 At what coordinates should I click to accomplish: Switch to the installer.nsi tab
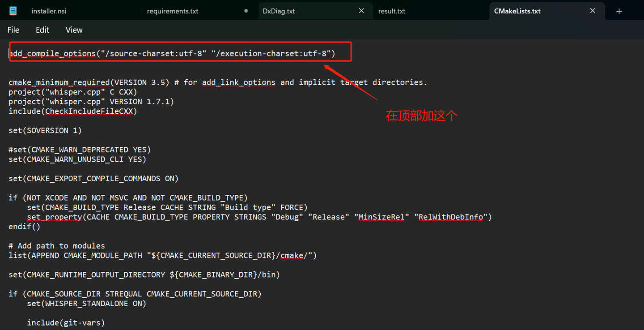[49, 11]
